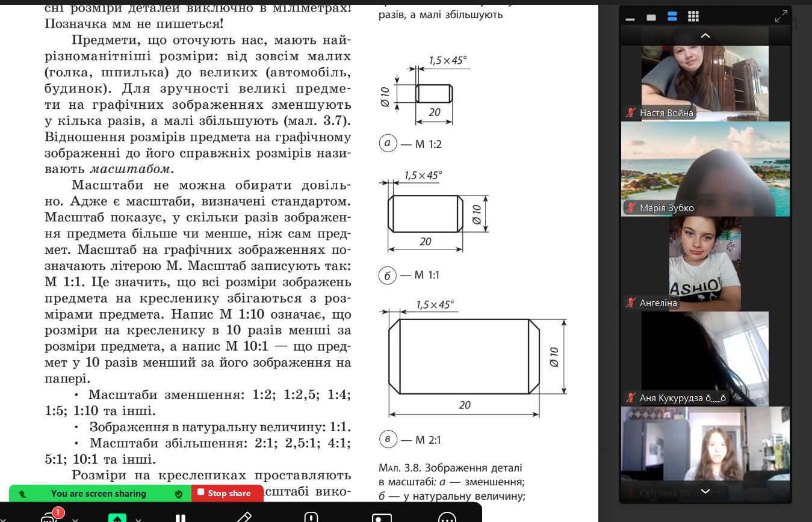This screenshot has width=812, height=522.
Task: Select Ангеліна's video thumbnail
Action: pyautogui.click(x=705, y=263)
